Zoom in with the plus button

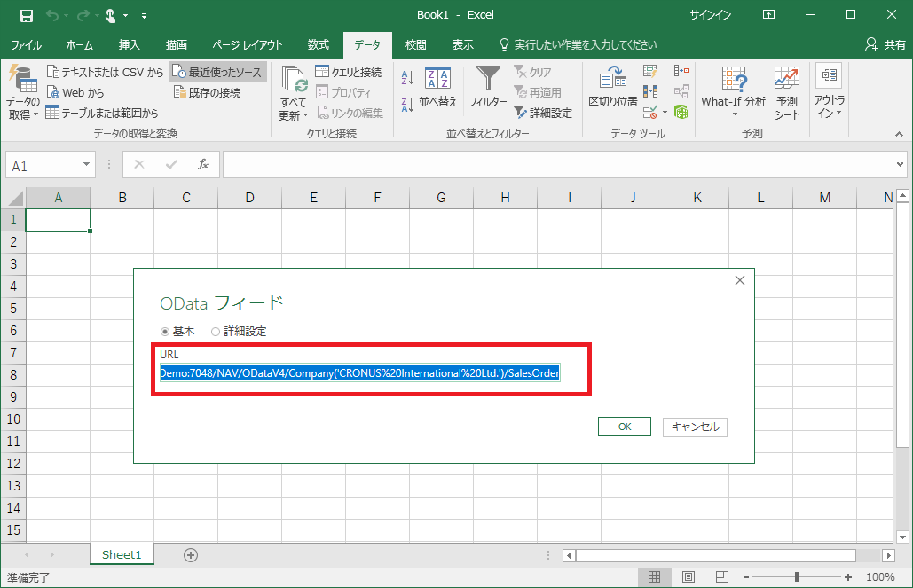[848, 577]
